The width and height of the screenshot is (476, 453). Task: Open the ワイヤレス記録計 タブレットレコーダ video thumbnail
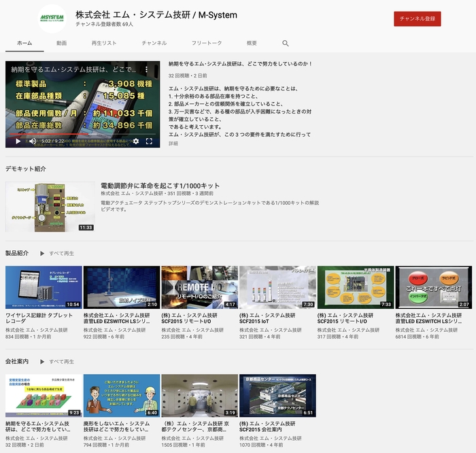pos(44,287)
